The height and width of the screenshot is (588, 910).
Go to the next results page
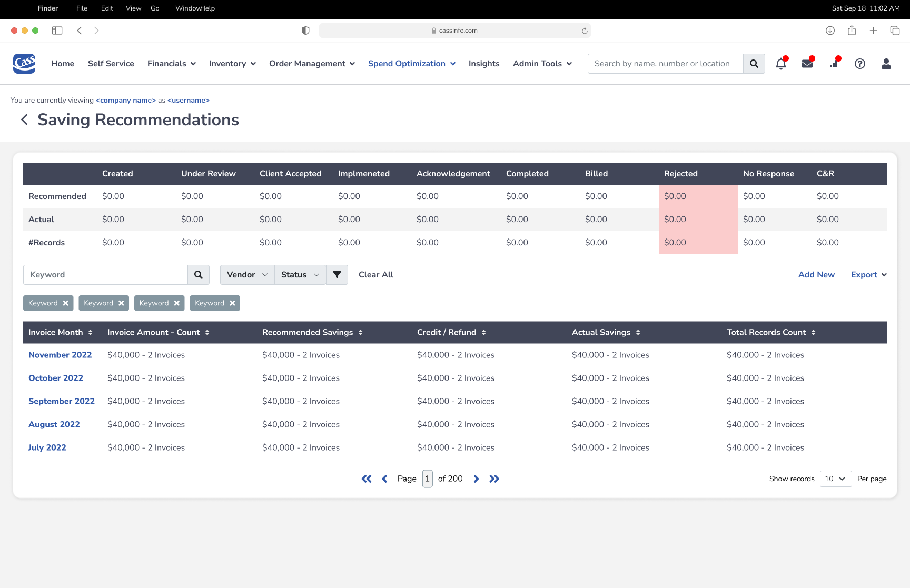476,479
